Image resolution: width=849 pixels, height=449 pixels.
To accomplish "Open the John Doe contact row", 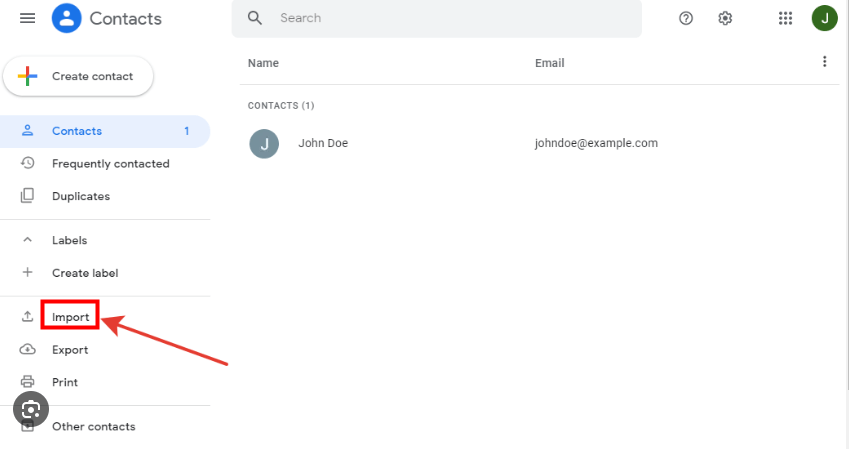I will tap(323, 143).
